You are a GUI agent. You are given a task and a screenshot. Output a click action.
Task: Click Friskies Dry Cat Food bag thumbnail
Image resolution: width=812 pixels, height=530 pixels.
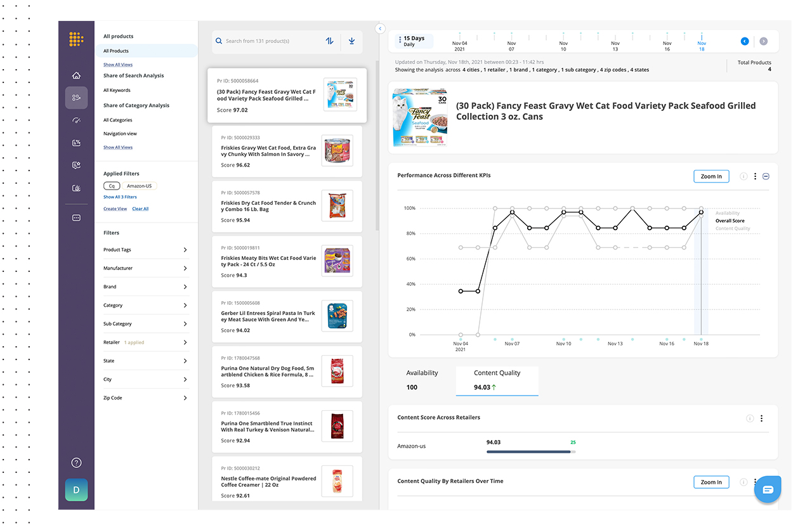click(x=337, y=206)
